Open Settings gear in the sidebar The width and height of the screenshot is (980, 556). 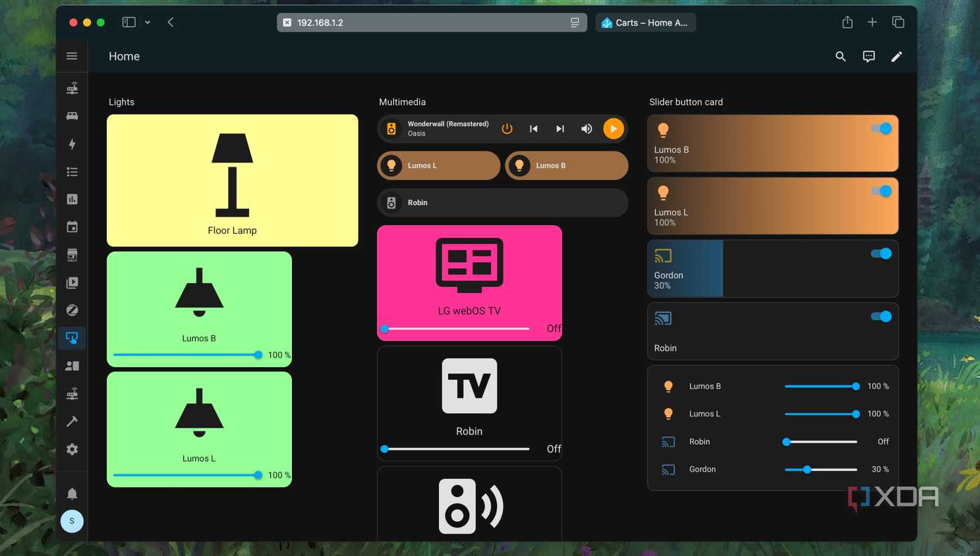pyautogui.click(x=72, y=449)
